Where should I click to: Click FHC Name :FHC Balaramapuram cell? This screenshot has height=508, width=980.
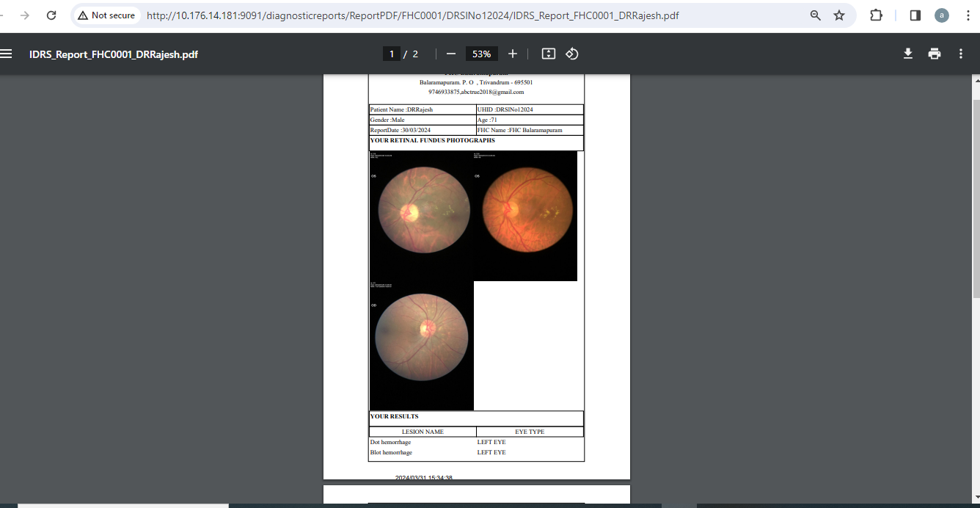tap(530, 130)
